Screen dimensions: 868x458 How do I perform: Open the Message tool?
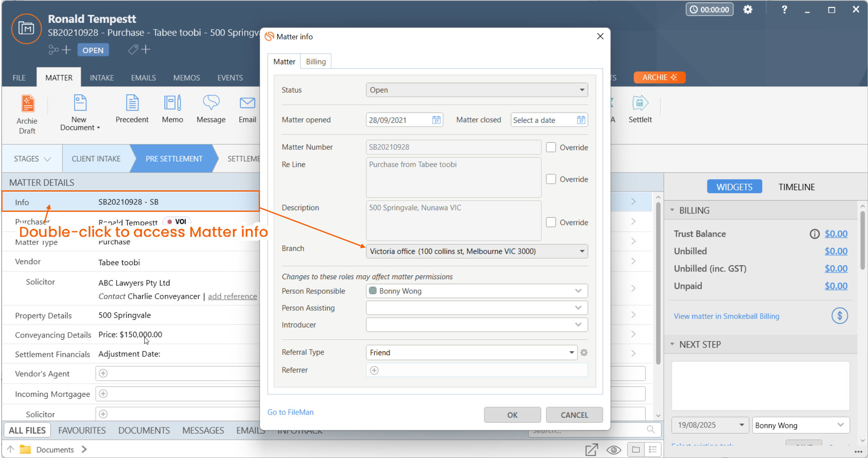point(211,110)
